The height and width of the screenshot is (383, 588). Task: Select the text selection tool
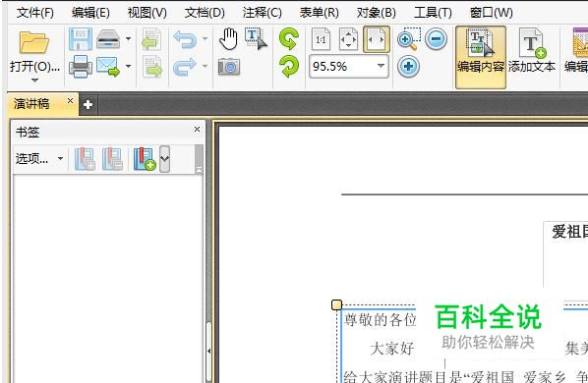256,39
